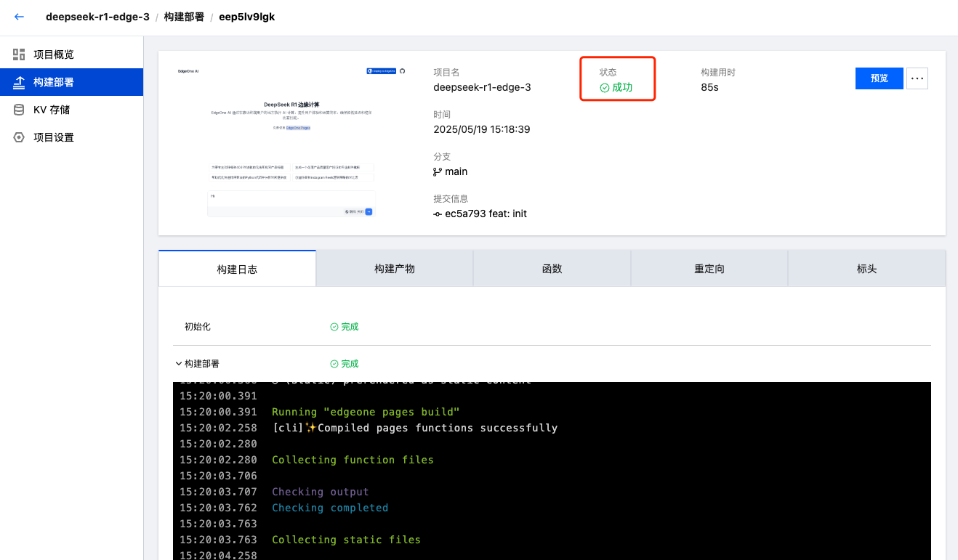Screen dimensions: 958x560
Task: Click the 项目概览 grid icon in sidebar
Action: click(x=19, y=54)
